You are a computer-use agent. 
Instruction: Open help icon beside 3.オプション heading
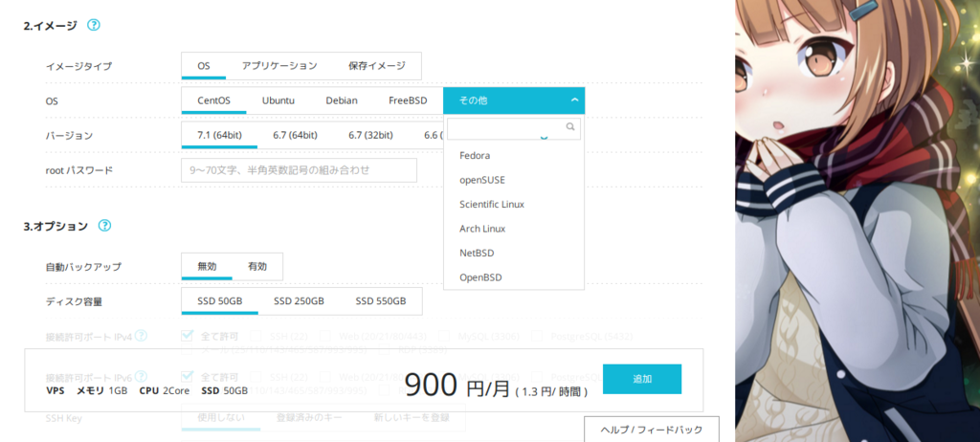tap(104, 226)
